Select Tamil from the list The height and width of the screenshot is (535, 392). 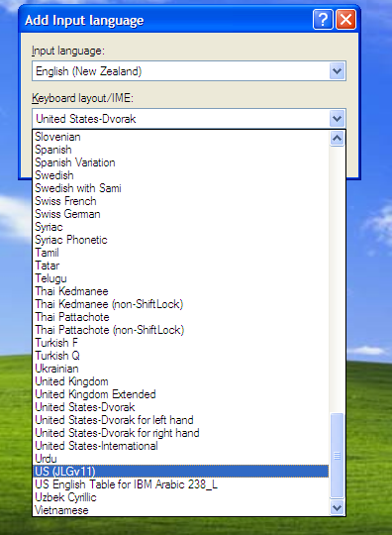coord(181,253)
